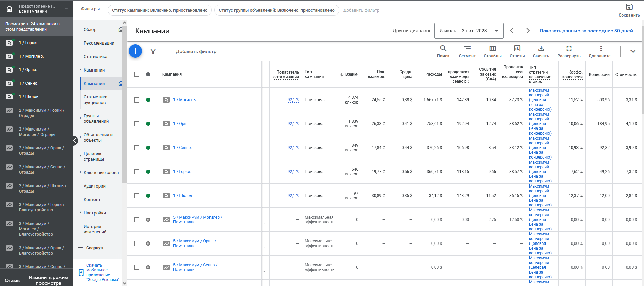Tick the select-all header checkbox
The width and height of the screenshot is (644, 286).
pyautogui.click(x=137, y=74)
